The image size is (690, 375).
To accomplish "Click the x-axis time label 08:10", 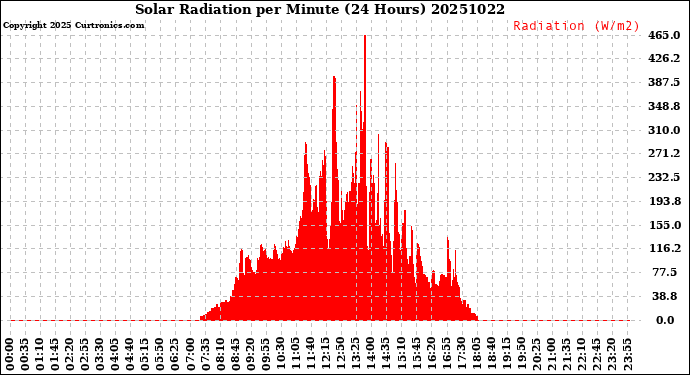I will 221,355.
